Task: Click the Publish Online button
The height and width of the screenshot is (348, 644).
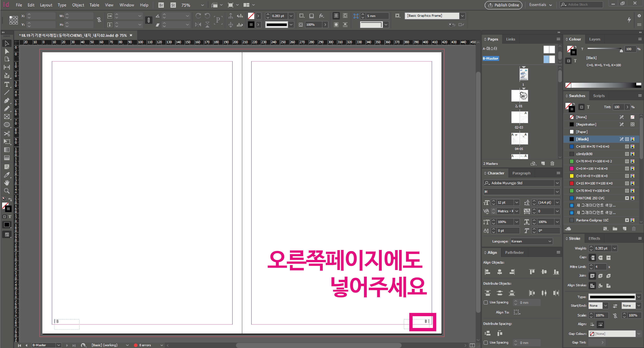Action: pyautogui.click(x=503, y=5)
